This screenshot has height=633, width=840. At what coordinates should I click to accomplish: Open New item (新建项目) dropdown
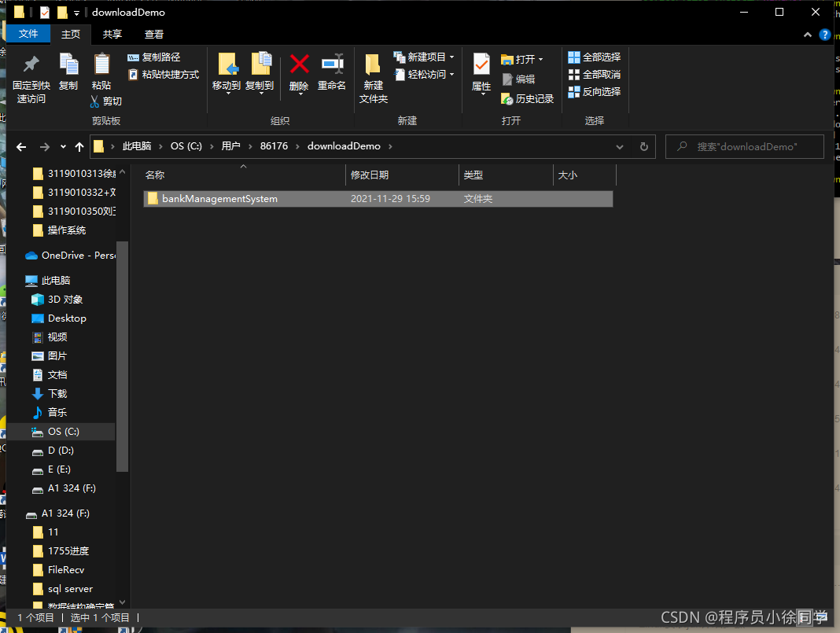pos(424,57)
